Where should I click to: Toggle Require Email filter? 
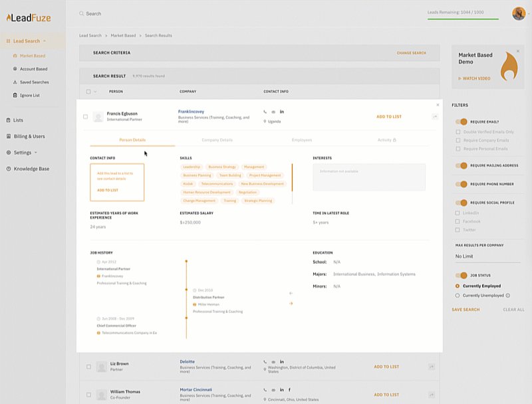pyautogui.click(x=462, y=122)
